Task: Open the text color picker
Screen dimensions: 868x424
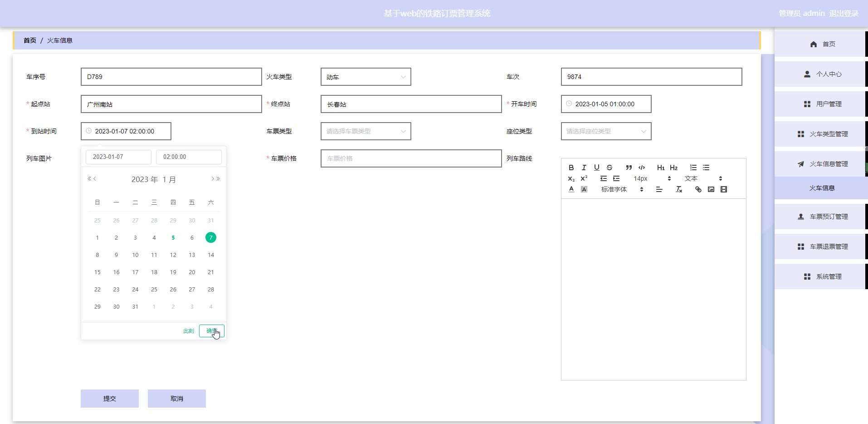Action: point(571,189)
